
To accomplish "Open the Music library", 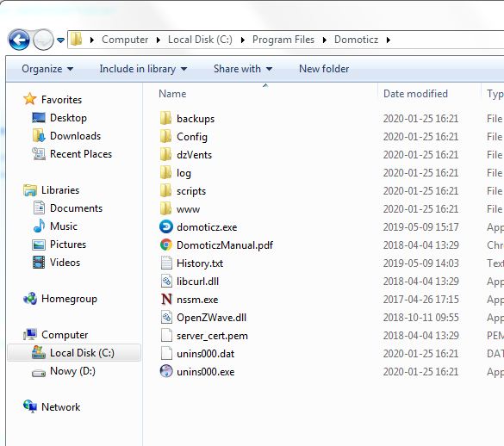I will (x=64, y=226).
